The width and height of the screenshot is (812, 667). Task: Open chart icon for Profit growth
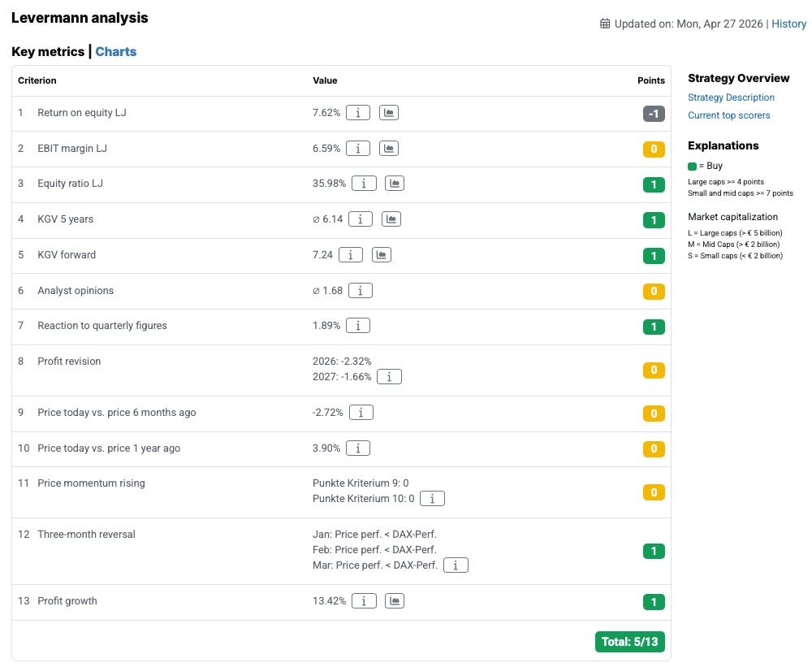click(x=395, y=601)
